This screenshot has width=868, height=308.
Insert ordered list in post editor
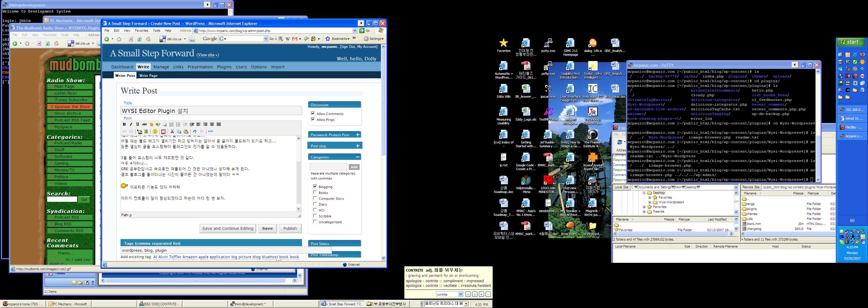point(172,124)
